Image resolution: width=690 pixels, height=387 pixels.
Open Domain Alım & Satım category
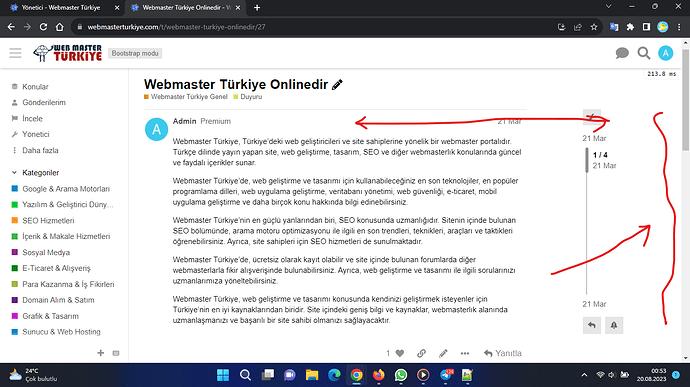coord(58,300)
